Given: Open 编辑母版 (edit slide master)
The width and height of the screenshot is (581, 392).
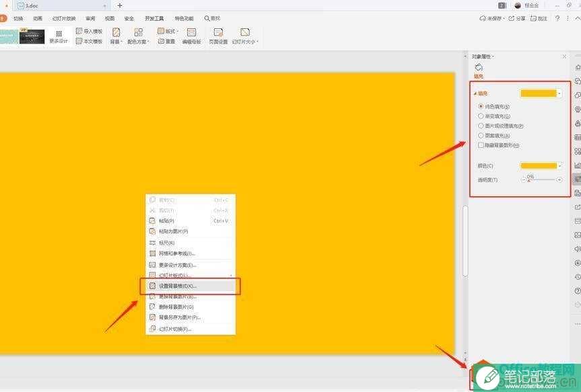Looking at the screenshot, I should point(191,36).
